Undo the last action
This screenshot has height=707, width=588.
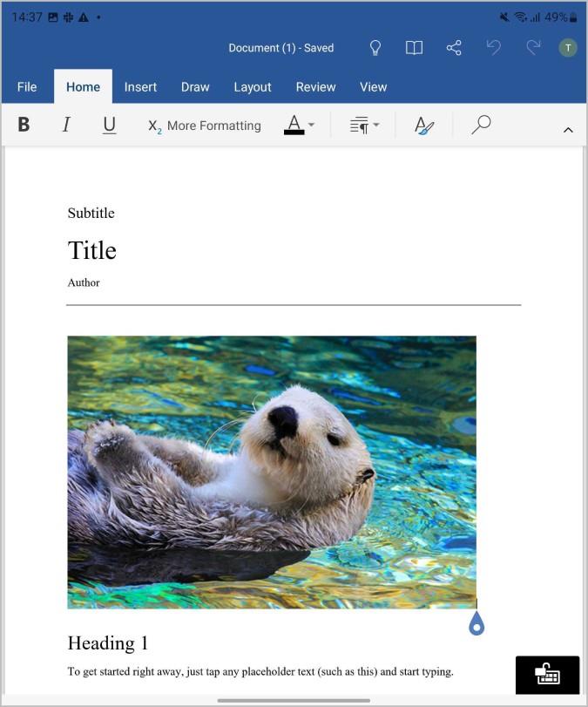tap(493, 47)
